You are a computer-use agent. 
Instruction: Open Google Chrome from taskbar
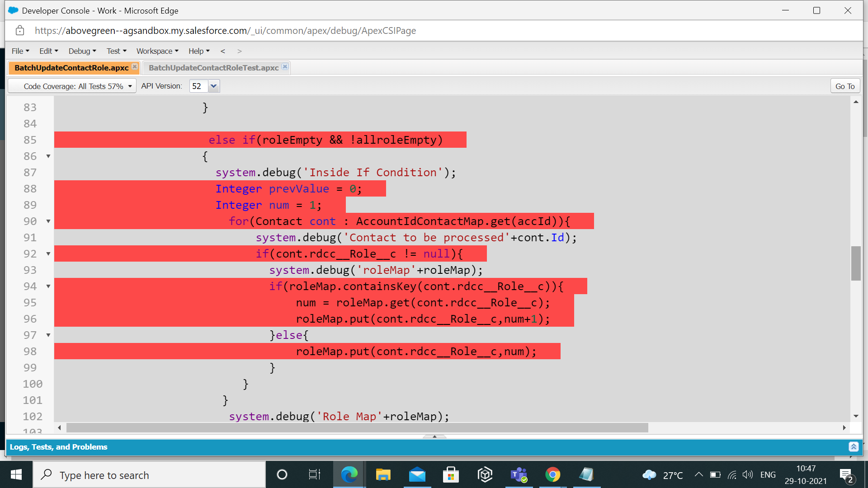552,475
